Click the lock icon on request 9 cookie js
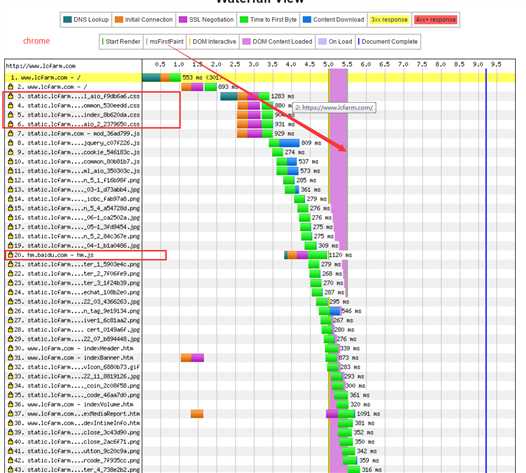This screenshot has height=473, width=526. click(11, 152)
